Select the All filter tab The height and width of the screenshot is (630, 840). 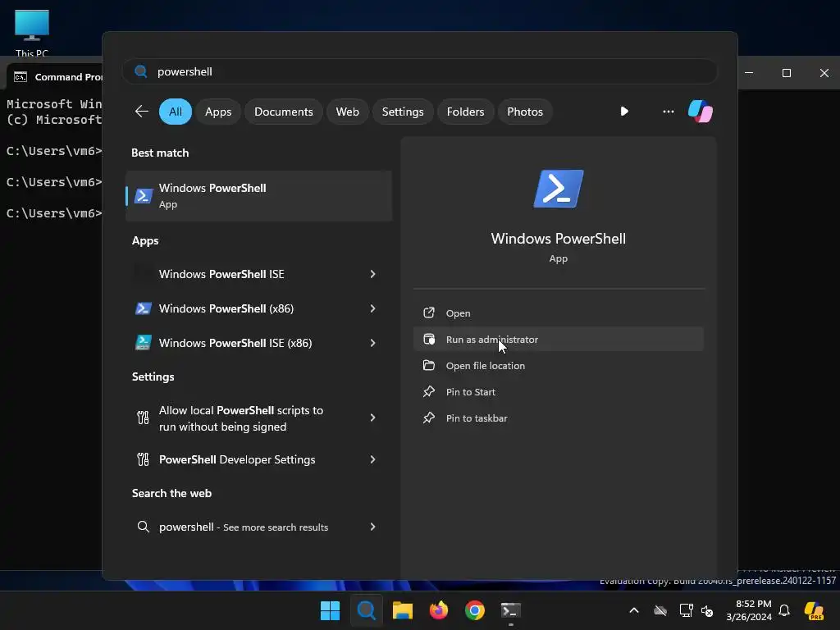pyautogui.click(x=176, y=112)
